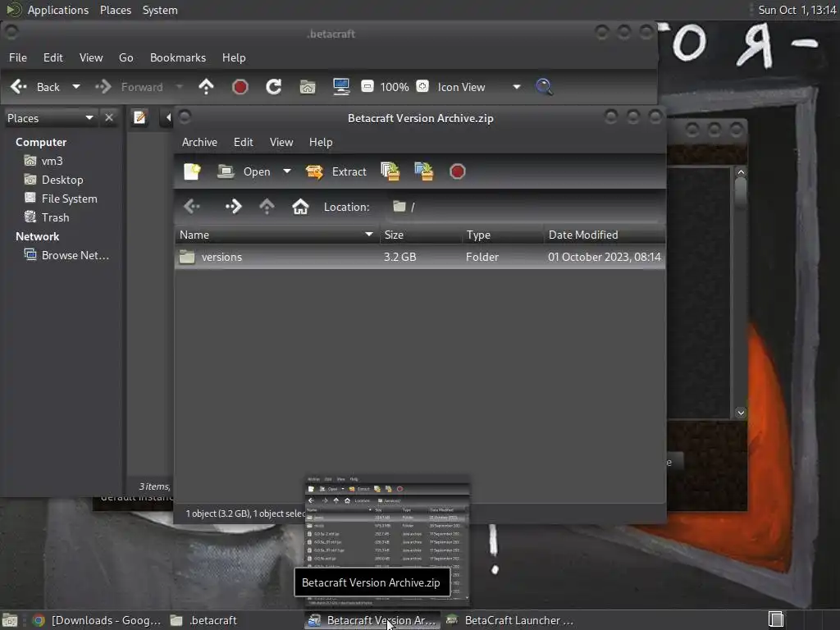Click the show desktop icon in bottom panel
Screen dimensions: 840x630
click(10, 620)
